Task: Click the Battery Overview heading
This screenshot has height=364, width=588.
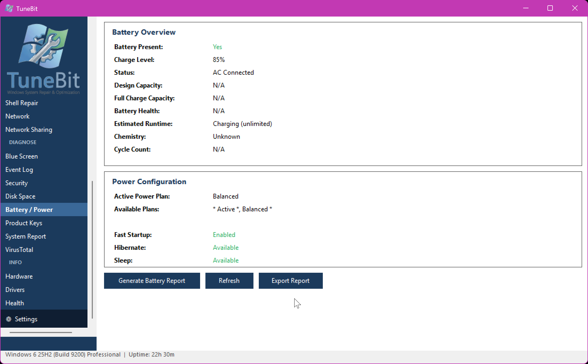Action: point(144,32)
